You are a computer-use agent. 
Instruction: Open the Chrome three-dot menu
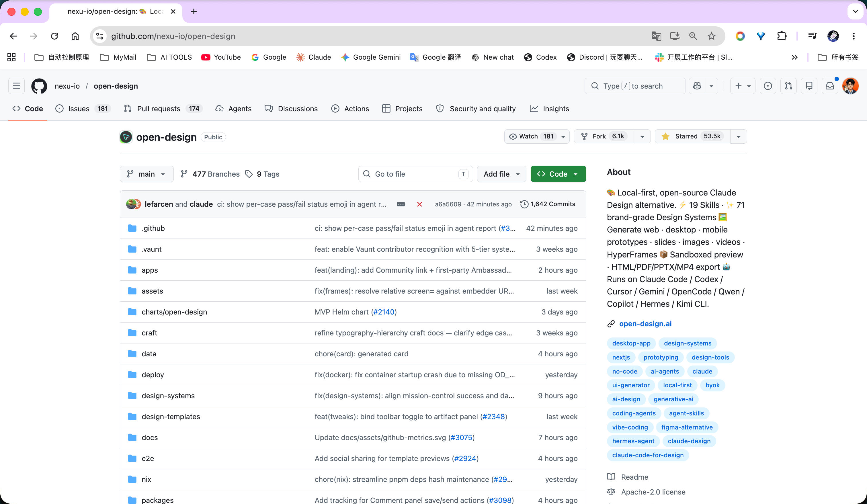[854, 36]
